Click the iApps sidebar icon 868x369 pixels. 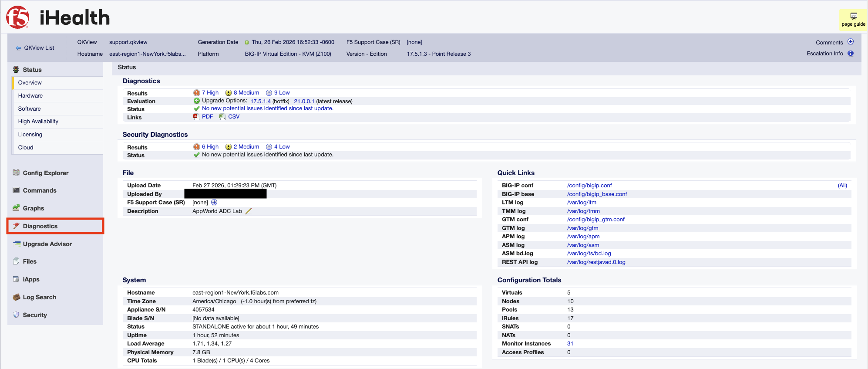pyautogui.click(x=16, y=279)
